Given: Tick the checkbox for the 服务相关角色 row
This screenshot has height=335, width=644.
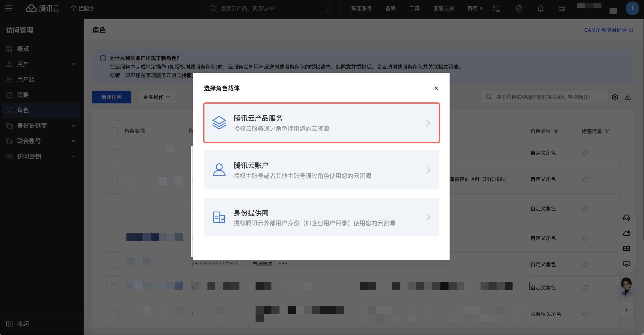Looking at the screenshot, I should pyautogui.click(x=114, y=314).
